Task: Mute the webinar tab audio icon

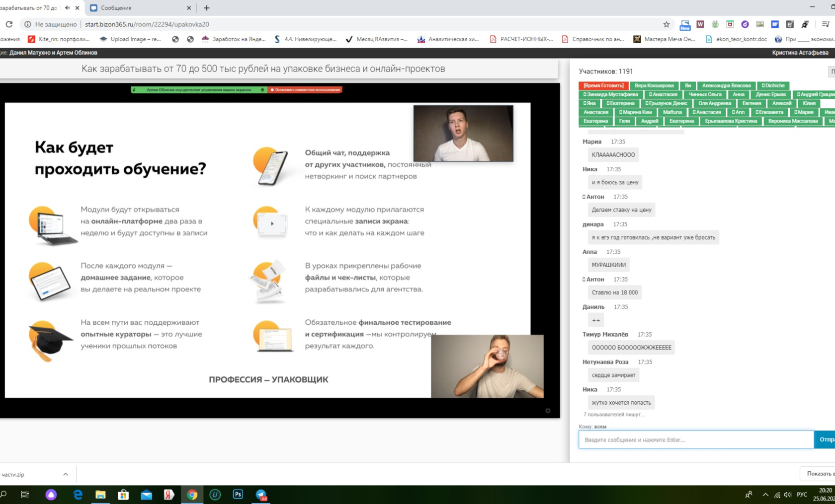Action: [67, 8]
